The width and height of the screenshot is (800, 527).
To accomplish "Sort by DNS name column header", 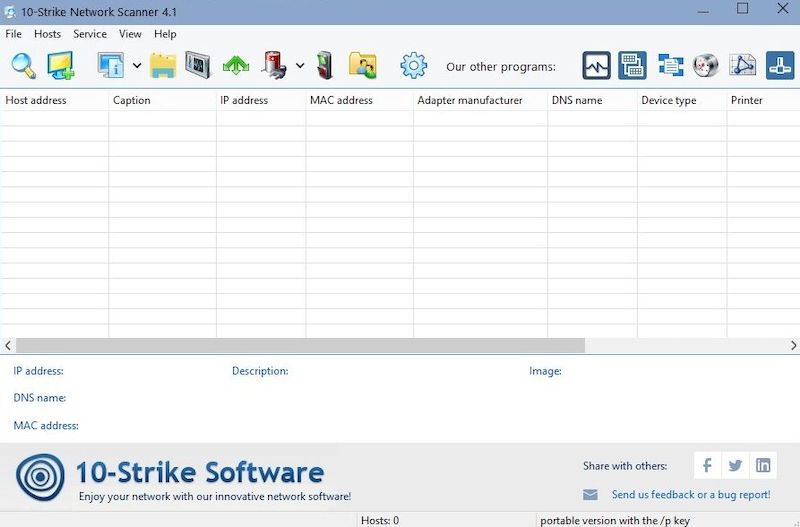I will pos(592,101).
